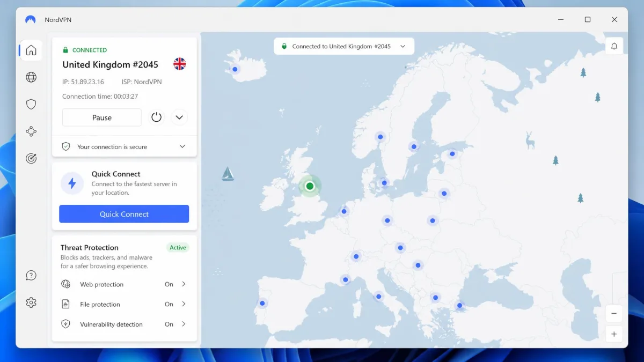Open the shield Threat Protection sidebar icon
The image size is (644, 362).
31,104
